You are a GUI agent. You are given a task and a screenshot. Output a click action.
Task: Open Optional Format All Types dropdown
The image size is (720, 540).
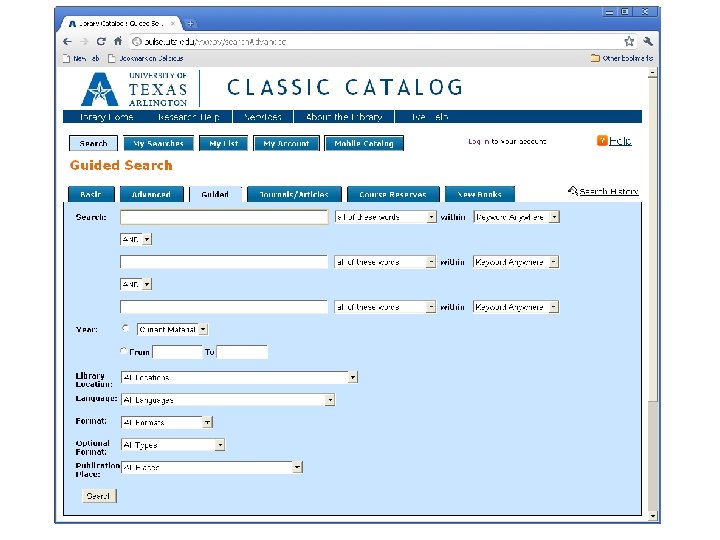click(173, 445)
